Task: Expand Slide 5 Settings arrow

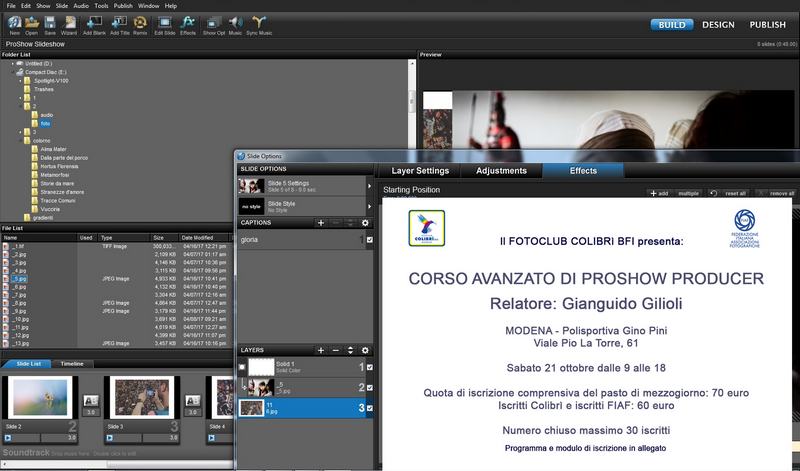Action: (x=369, y=186)
